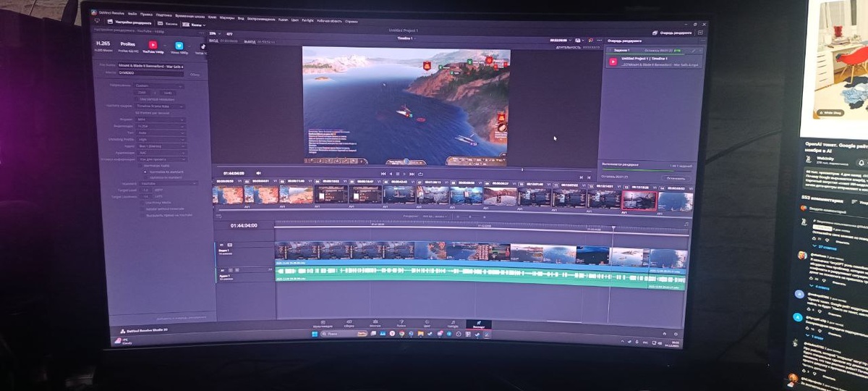868x391 pixels.
Task: Select the H.265 render preset
Action: pyautogui.click(x=103, y=46)
